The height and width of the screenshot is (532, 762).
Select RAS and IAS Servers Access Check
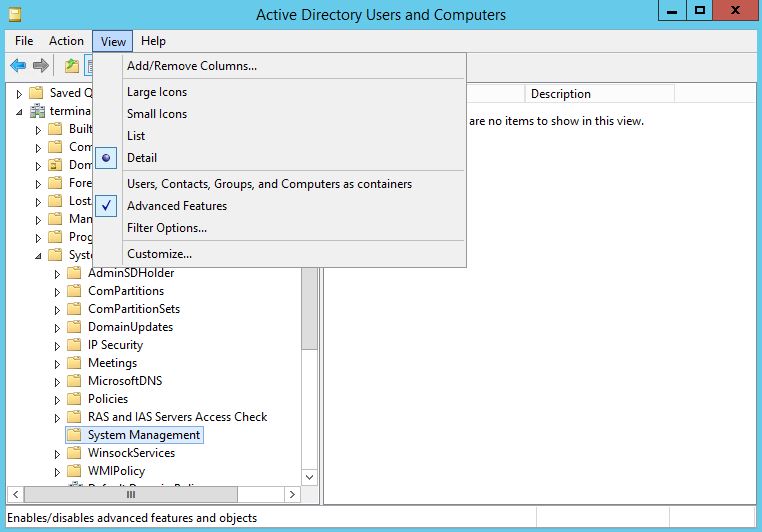click(177, 417)
